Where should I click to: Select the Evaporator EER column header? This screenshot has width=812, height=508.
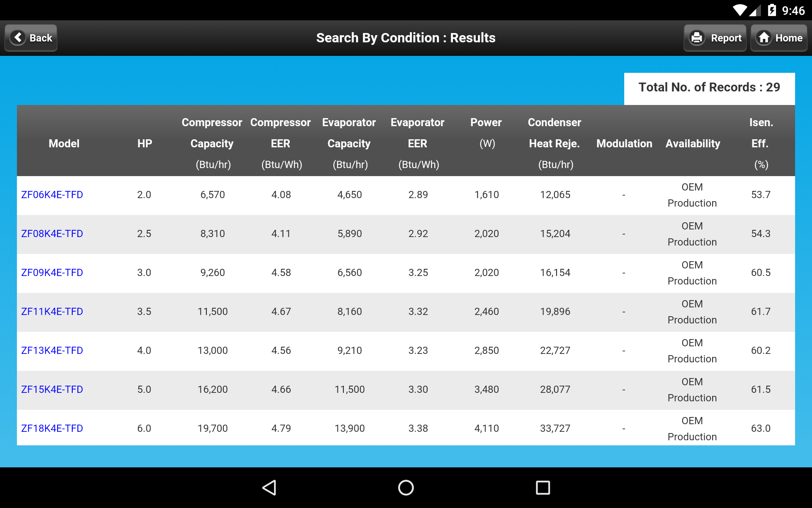pyautogui.click(x=417, y=144)
